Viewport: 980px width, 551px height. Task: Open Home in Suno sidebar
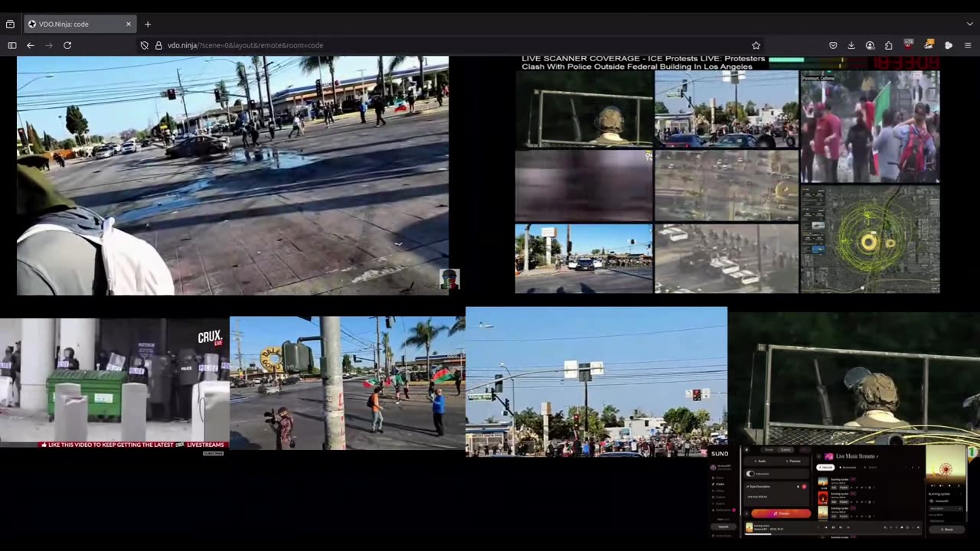coord(717,478)
